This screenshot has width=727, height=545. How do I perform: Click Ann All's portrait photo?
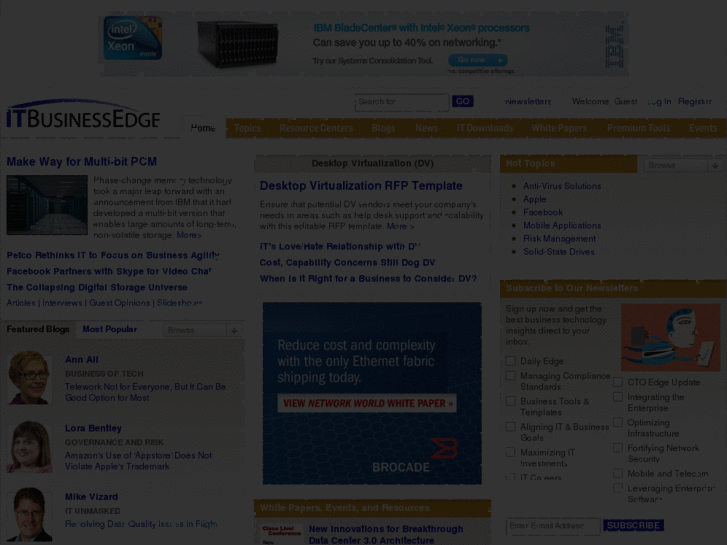(x=29, y=377)
